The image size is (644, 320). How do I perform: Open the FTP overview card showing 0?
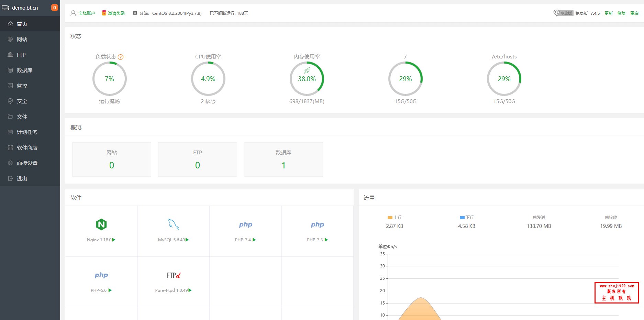pos(198,159)
